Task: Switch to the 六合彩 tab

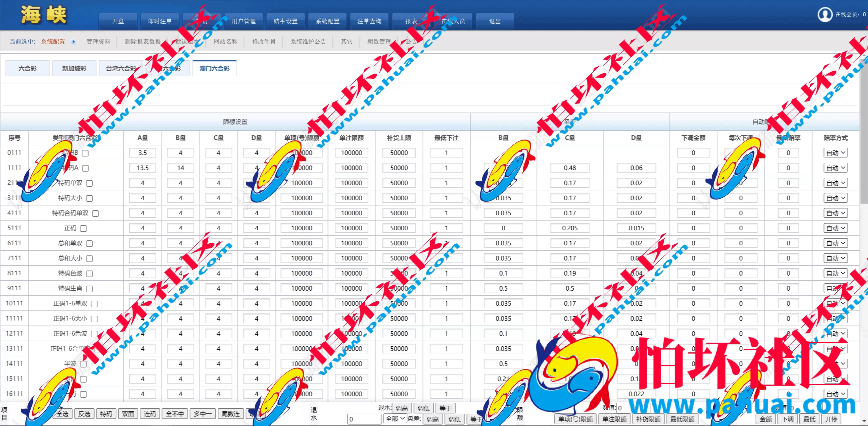Action: (28, 69)
